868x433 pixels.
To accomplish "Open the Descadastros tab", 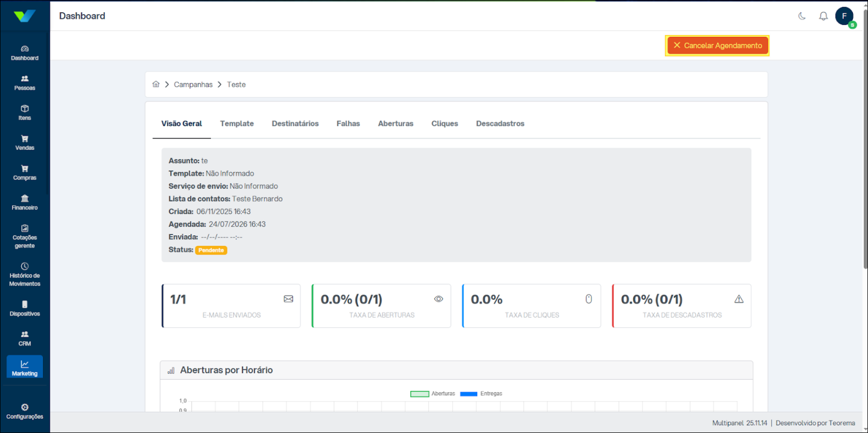I will click(500, 124).
